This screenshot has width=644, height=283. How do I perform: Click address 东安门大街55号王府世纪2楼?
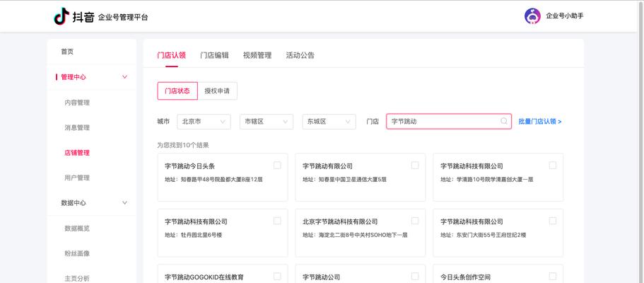pyautogui.click(x=484, y=236)
